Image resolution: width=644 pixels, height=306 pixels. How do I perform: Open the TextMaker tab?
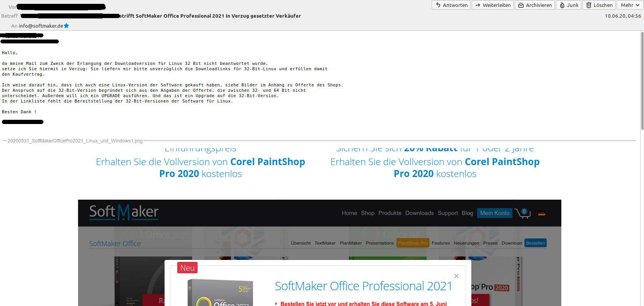coord(325,243)
